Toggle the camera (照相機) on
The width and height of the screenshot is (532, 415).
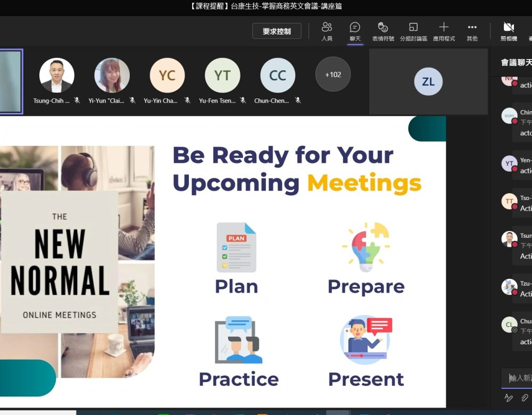click(x=509, y=31)
